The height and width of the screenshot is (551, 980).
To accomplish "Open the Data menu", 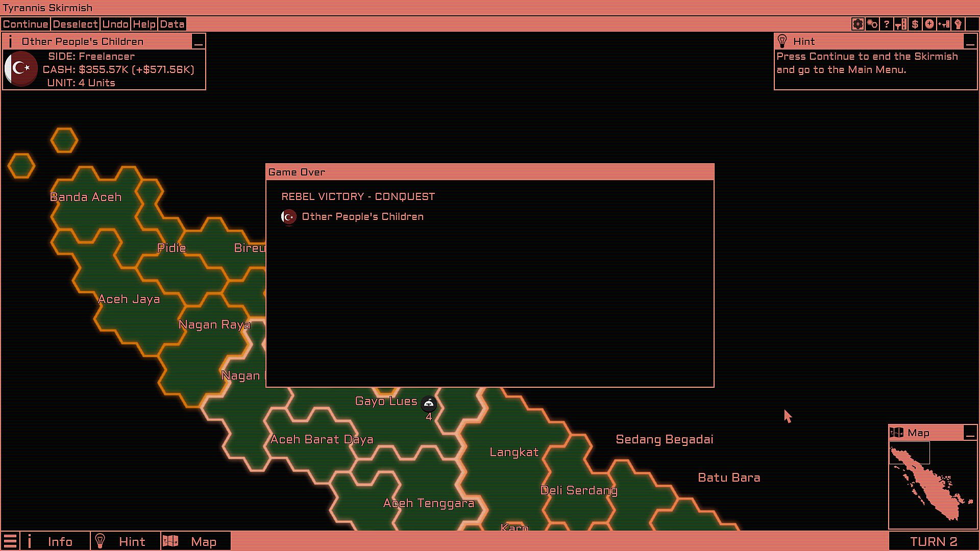I will [172, 24].
